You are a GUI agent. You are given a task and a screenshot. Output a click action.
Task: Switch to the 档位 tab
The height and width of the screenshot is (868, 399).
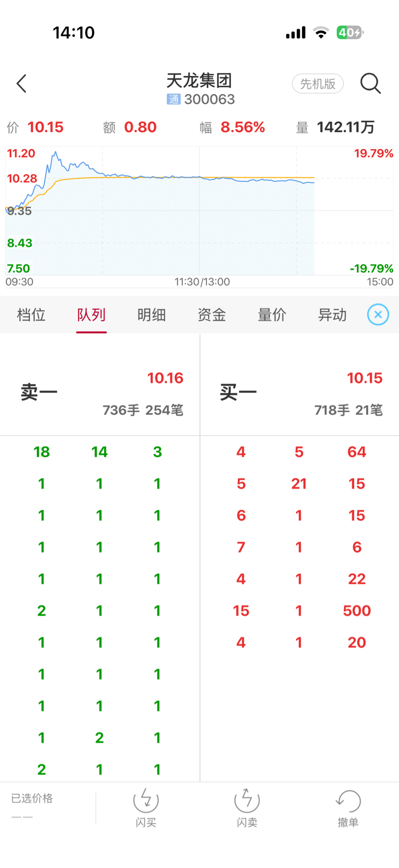(31, 314)
